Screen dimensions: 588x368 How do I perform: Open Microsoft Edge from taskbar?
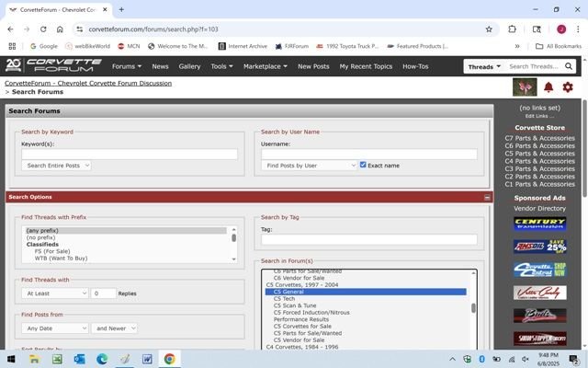(x=102, y=359)
